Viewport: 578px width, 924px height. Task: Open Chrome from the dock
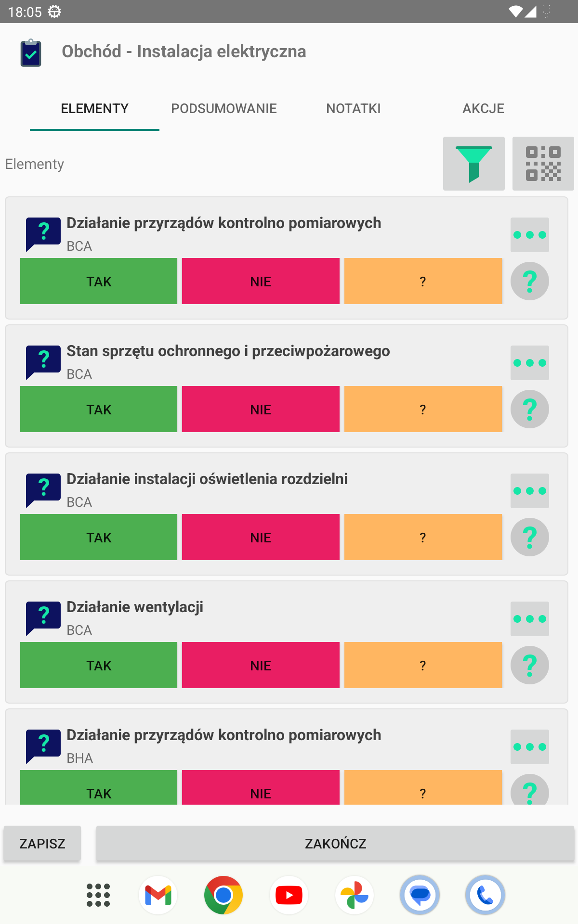(223, 895)
